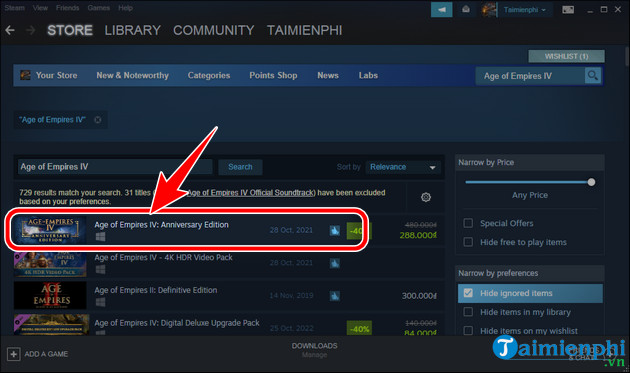Image resolution: width=630 pixels, height=373 pixels.
Task: Enable Hide items in my library
Action: point(468,312)
